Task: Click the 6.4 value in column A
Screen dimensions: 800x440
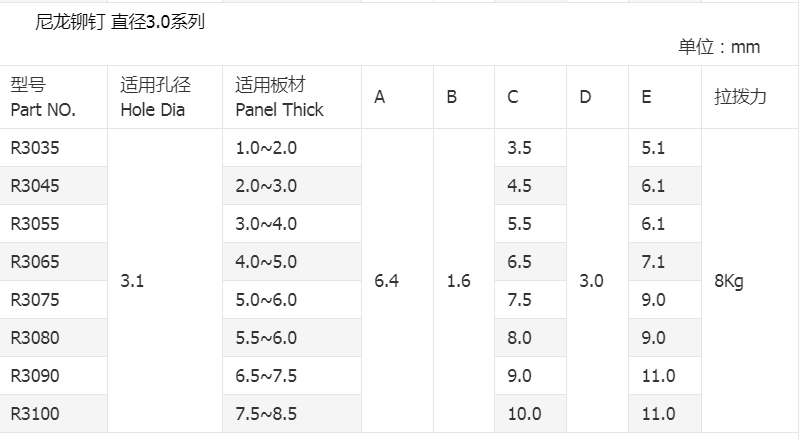Action: tap(387, 281)
